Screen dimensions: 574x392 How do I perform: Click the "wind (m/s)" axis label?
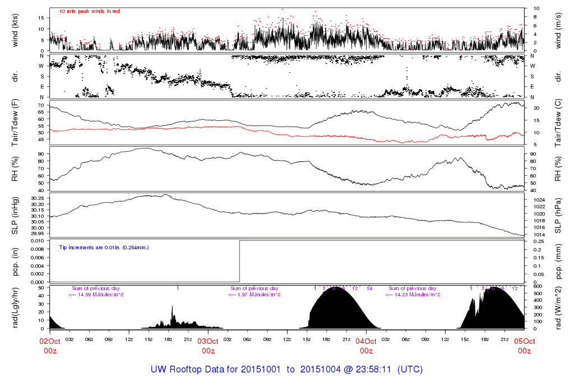click(x=558, y=30)
